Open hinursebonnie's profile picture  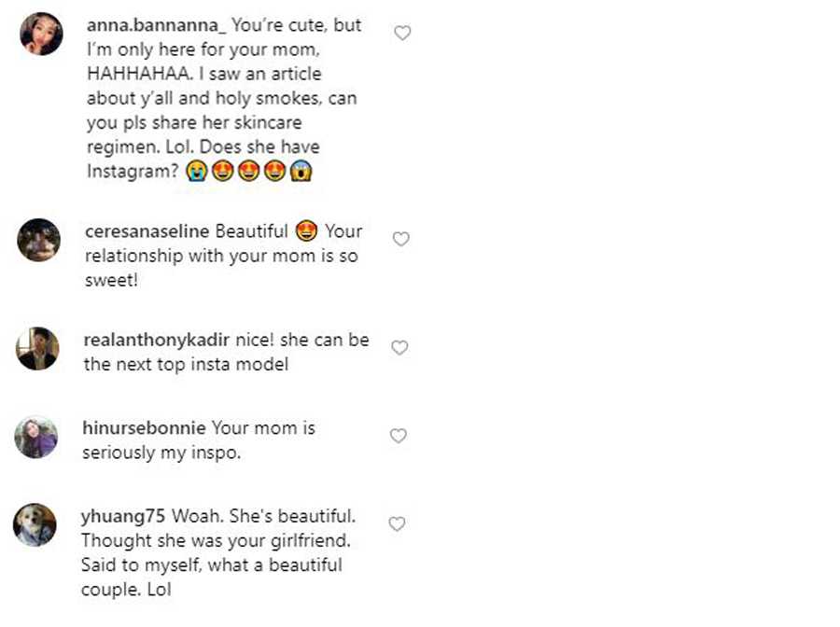pos(36,437)
